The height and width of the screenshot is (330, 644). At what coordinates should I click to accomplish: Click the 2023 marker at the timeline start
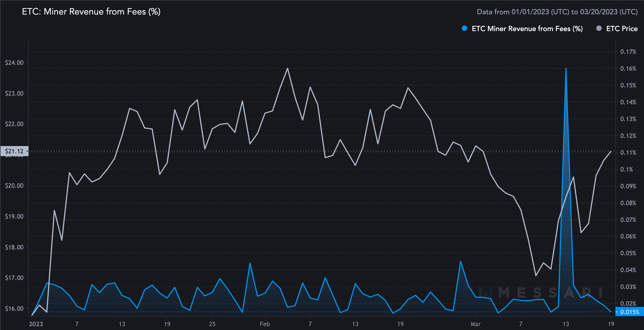pyautogui.click(x=36, y=324)
